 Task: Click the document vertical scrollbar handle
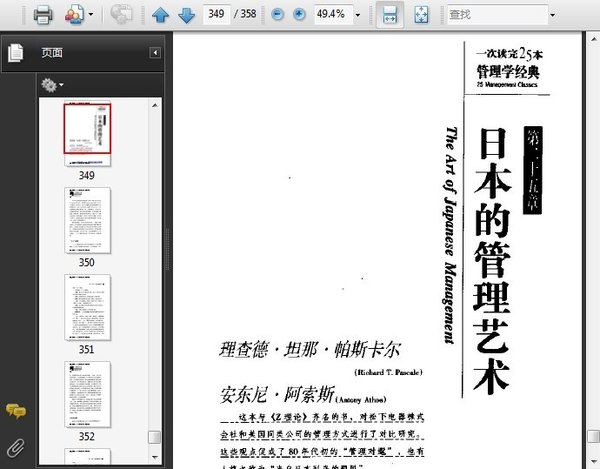[594, 436]
